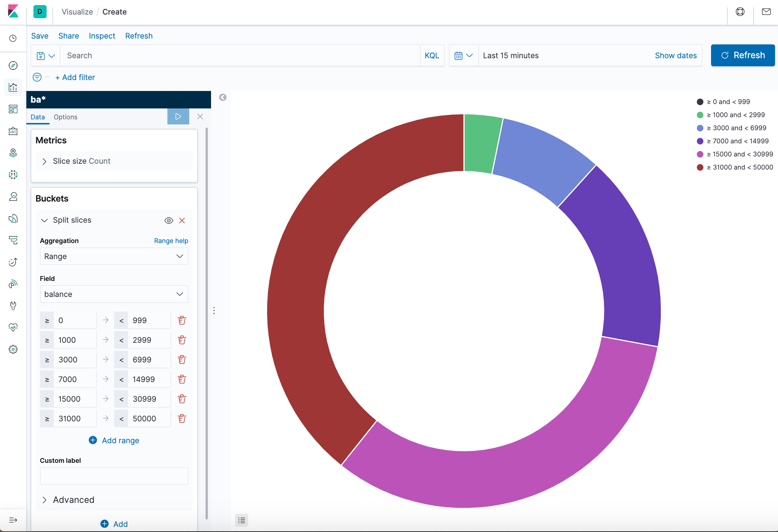Open the help lifebuoy icon
The height and width of the screenshot is (532, 778).
(x=740, y=12)
